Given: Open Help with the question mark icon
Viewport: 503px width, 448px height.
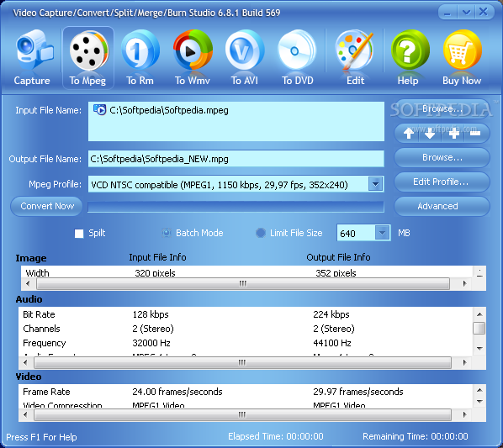Looking at the screenshot, I should [409, 58].
